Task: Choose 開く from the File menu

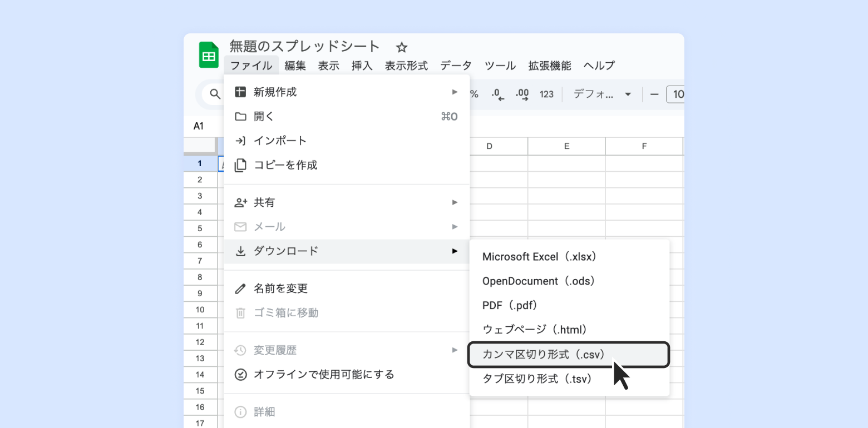Action: (264, 117)
